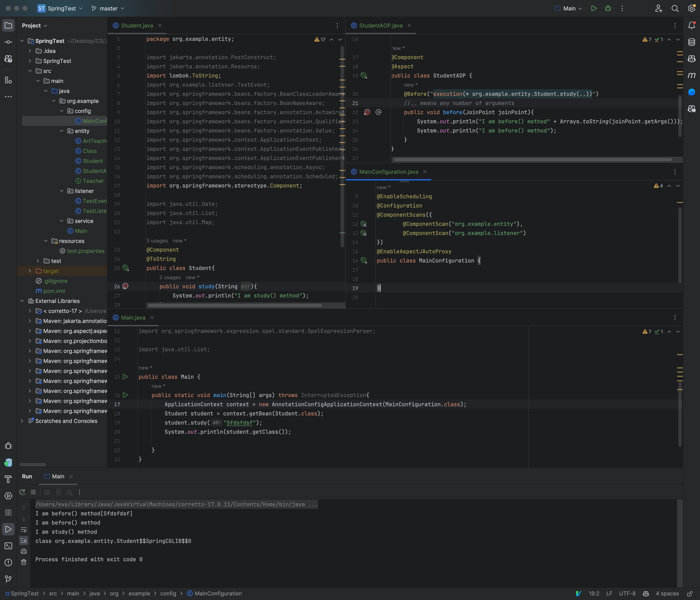
Task: Toggle soft-wrap in the console
Action: pyautogui.click(x=24, y=530)
